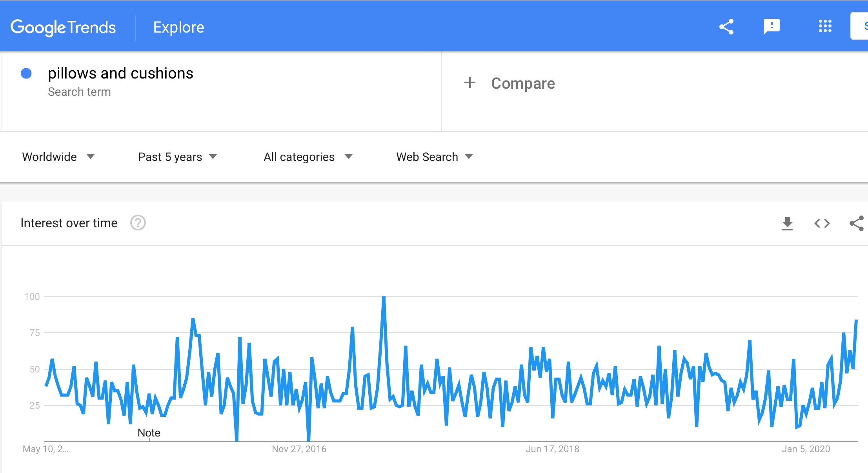This screenshot has width=868, height=473.
Task: Click the share icon in the header
Action: click(726, 27)
